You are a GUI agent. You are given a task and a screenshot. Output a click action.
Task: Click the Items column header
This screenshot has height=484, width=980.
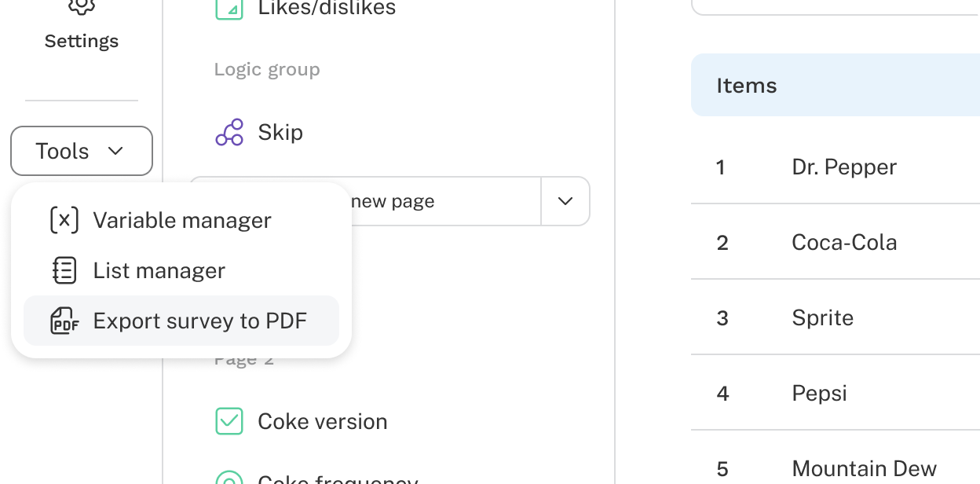click(746, 85)
